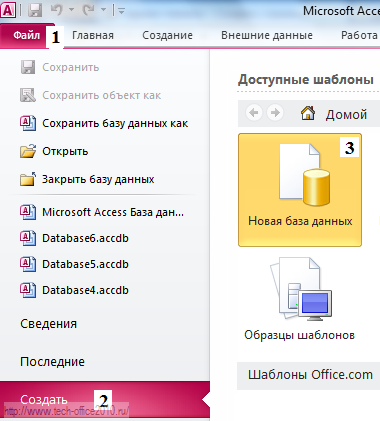Click the Домой home icon

pos(308,113)
